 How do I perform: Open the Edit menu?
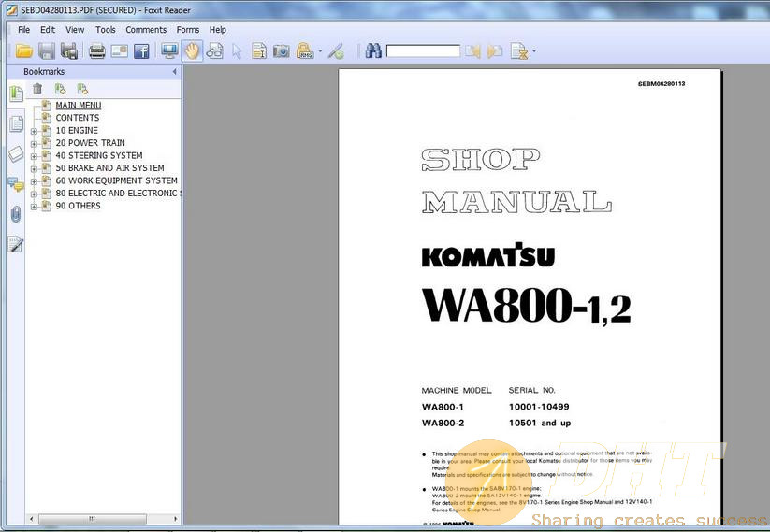pos(47,29)
